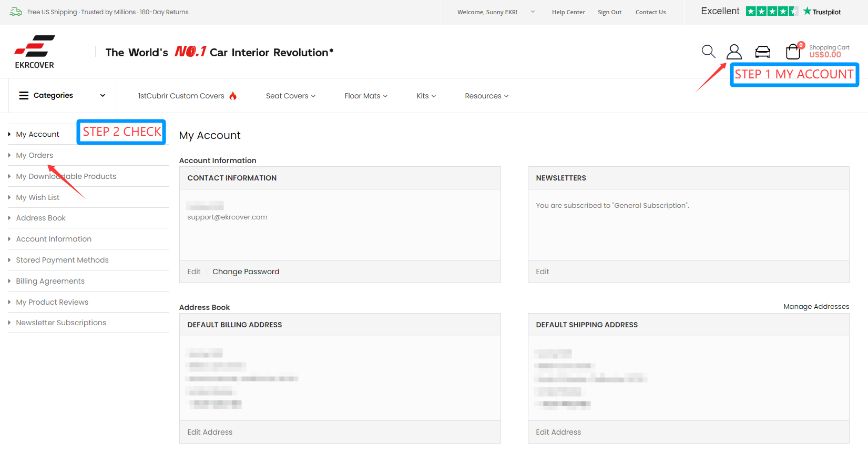The image size is (868, 452).
Task: Click the Change Password link
Action: [x=246, y=272]
